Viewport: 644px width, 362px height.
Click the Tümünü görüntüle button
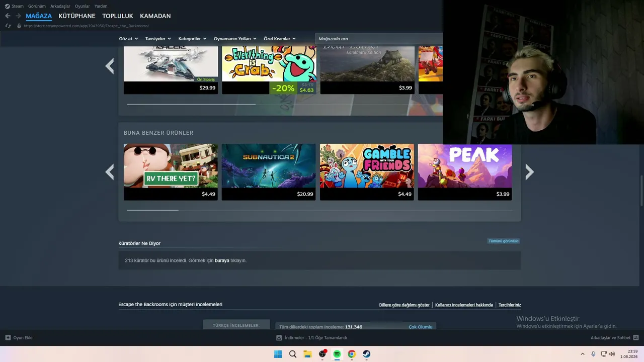click(503, 241)
